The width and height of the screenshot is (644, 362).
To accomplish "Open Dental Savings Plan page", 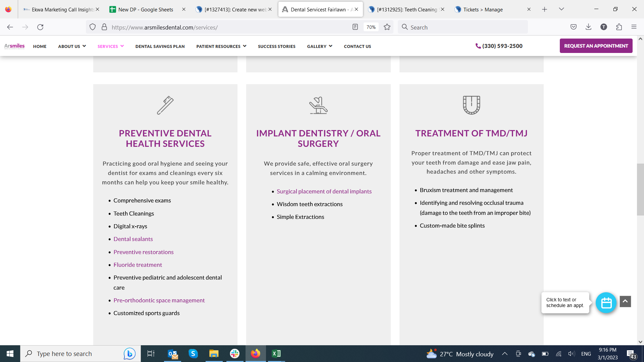I will click(x=160, y=46).
